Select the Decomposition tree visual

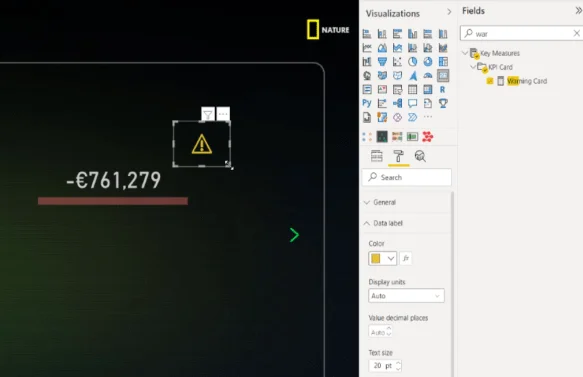point(397,103)
